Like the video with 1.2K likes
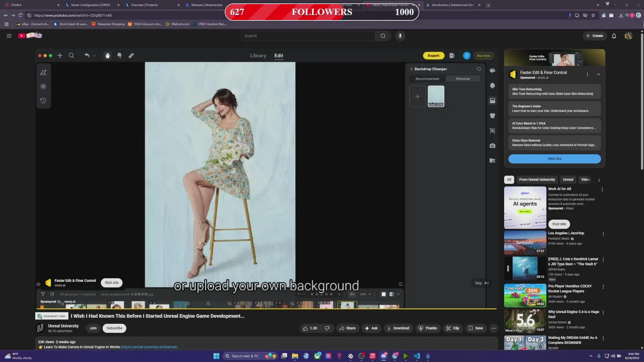The width and height of the screenshot is (644, 362). [x=310, y=328]
